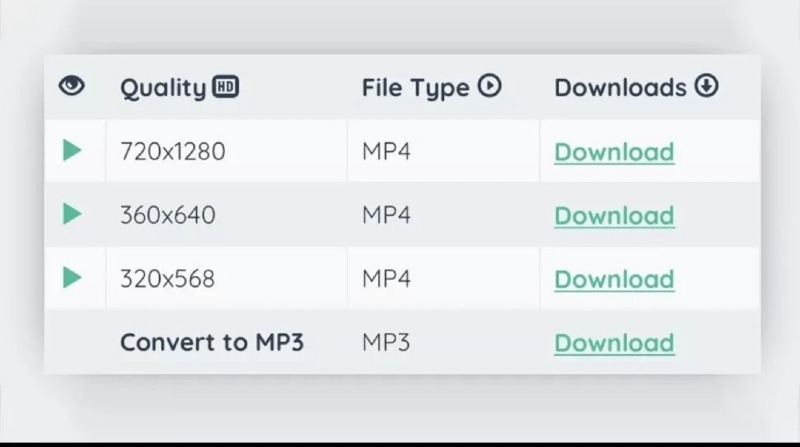Select the 720x1280 quality cell

click(x=227, y=151)
